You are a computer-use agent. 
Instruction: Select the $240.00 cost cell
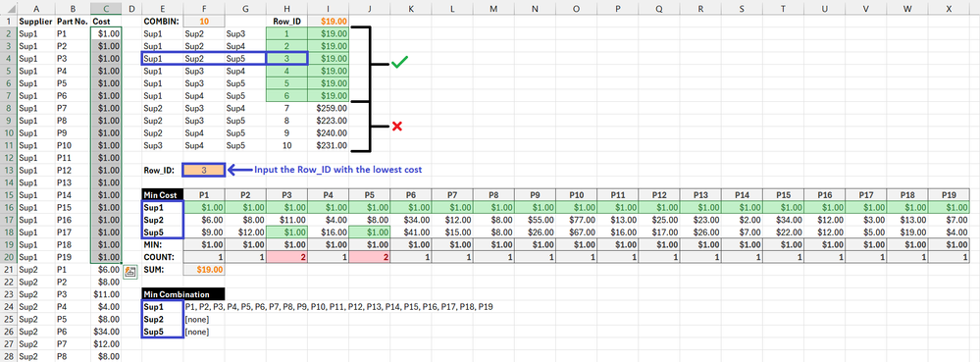(328, 132)
